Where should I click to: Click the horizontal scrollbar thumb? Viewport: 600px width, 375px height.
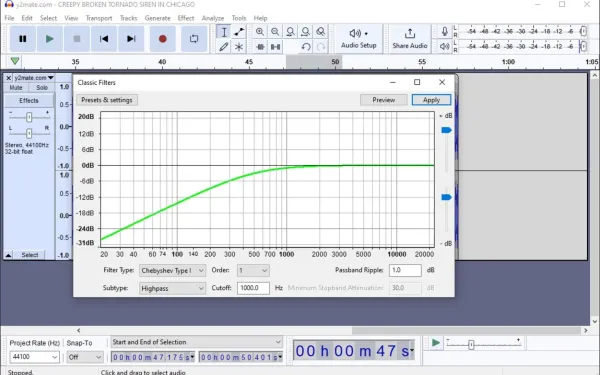point(466,330)
